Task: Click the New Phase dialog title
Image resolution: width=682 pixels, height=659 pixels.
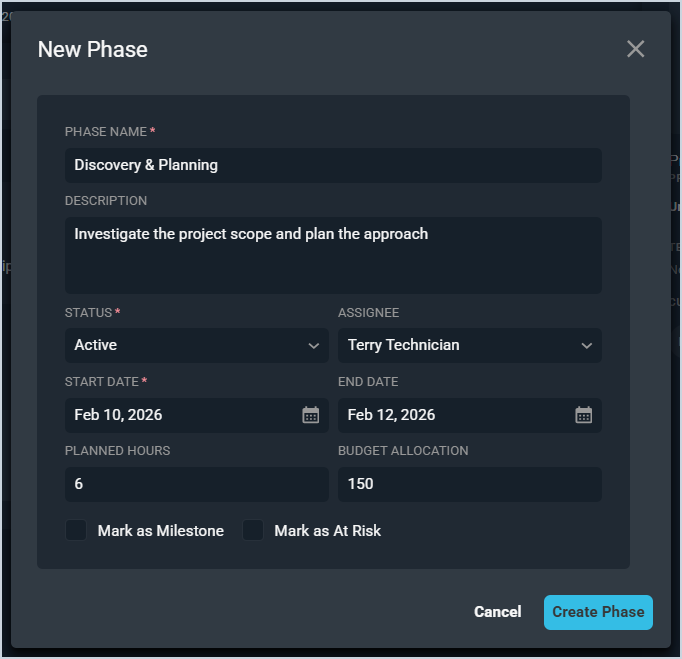Action: pos(93,49)
